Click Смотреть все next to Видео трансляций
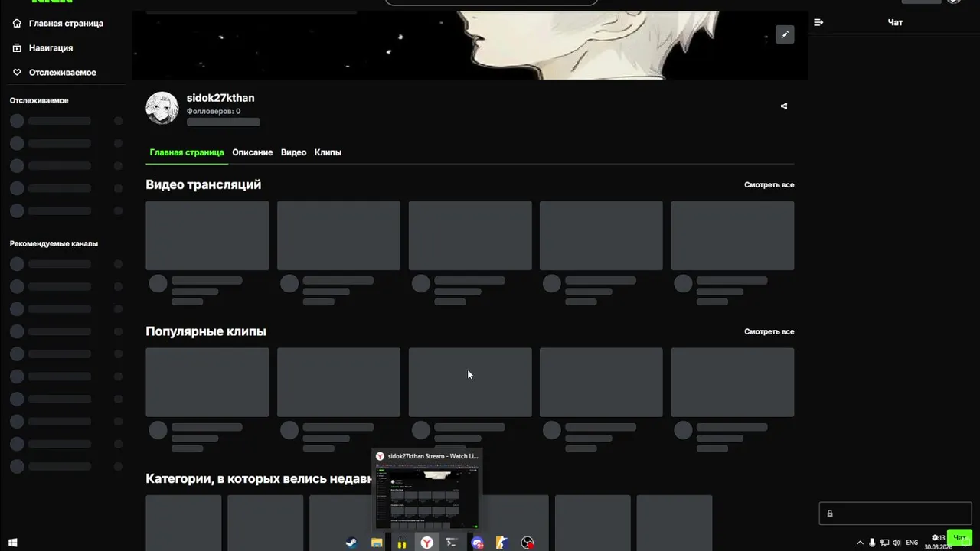The image size is (980, 551). click(x=769, y=185)
